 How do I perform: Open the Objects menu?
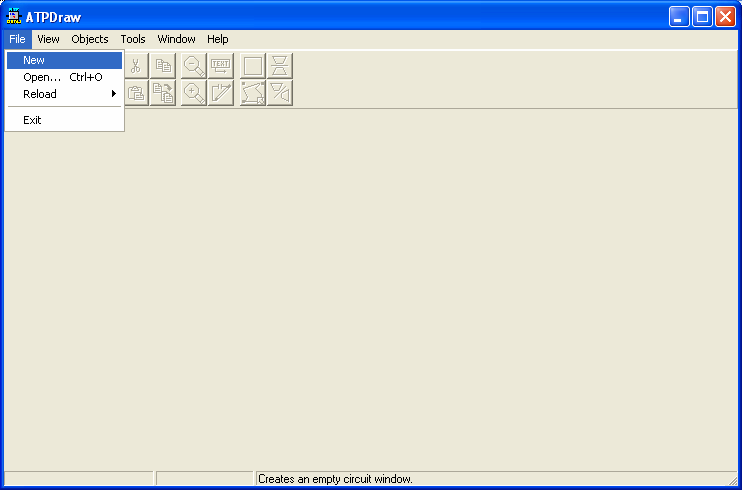pos(90,39)
